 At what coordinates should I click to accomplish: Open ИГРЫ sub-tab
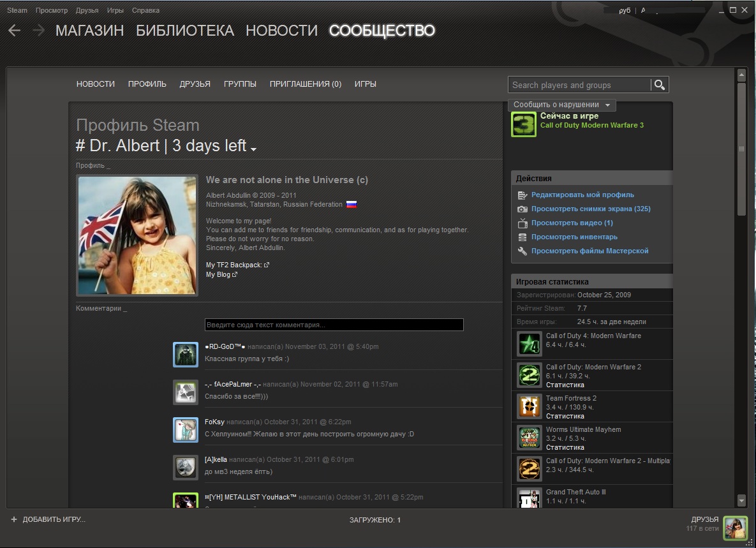point(366,84)
